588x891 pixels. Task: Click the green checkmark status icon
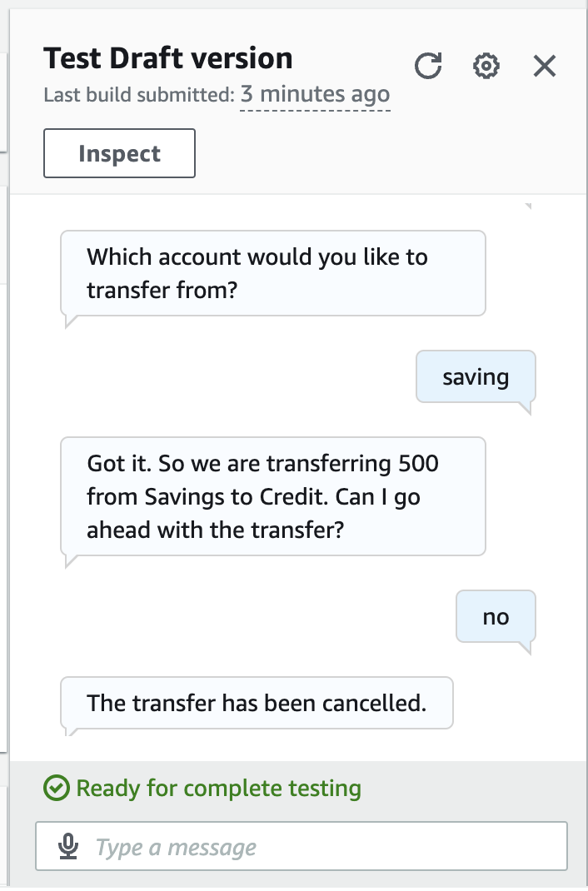(56, 789)
